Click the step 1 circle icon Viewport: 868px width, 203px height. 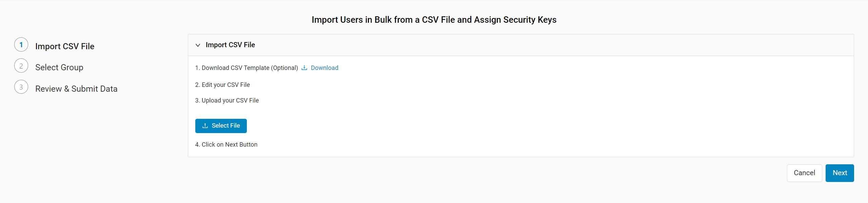click(x=21, y=45)
